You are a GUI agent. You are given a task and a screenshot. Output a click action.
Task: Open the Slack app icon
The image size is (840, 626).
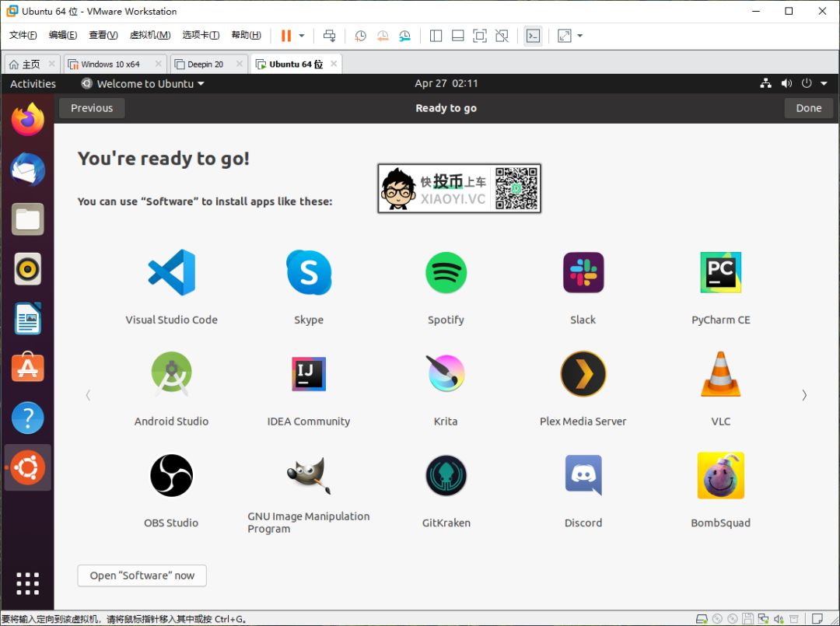coord(583,273)
